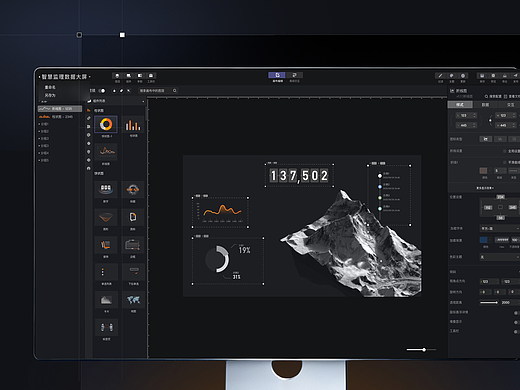Screen dimensions: 520x390
Task: Select the funnel chart component icon
Action: (x=106, y=217)
